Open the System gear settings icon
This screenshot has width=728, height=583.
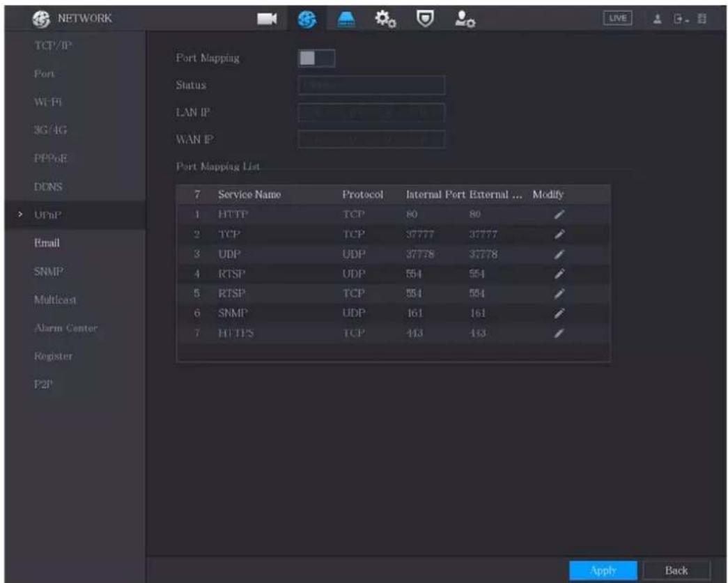click(385, 19)
